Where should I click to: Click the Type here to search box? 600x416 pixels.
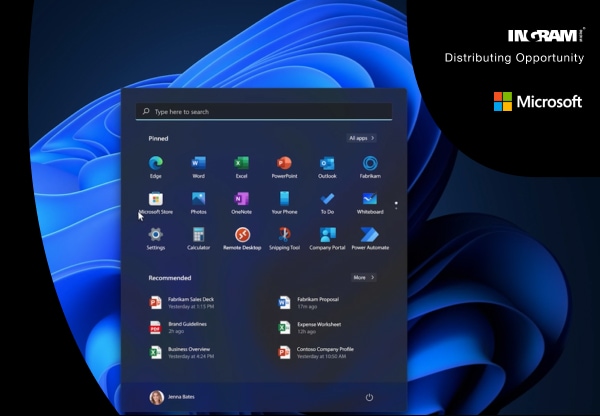pos(263,113)
